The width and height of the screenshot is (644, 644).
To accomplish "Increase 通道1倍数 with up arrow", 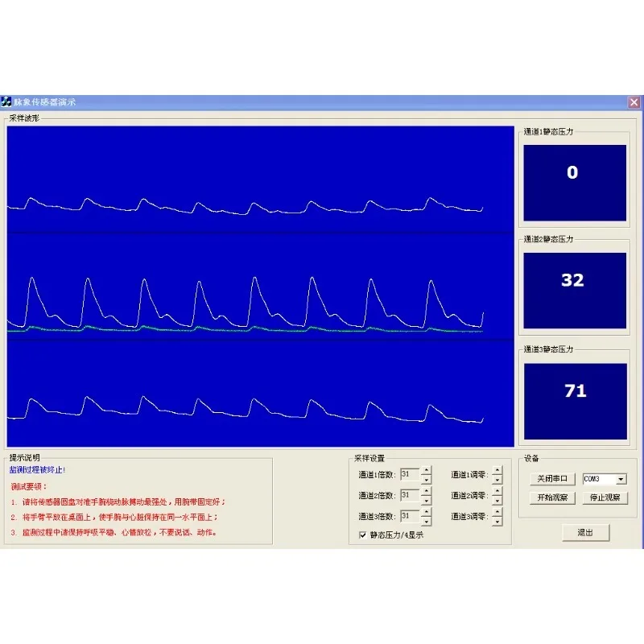I will [x=426, y=470].
